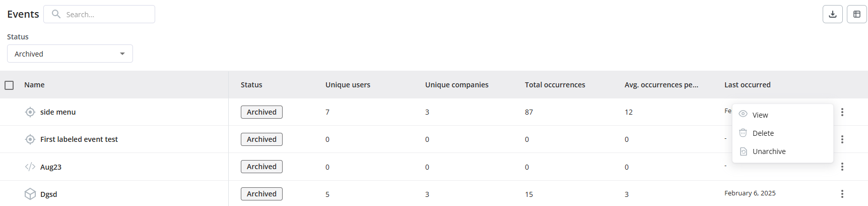Screen dimensions: 868x206
Task: Click the target icon beside side menu
Action: pyautogui.click(x=30, y=112)
